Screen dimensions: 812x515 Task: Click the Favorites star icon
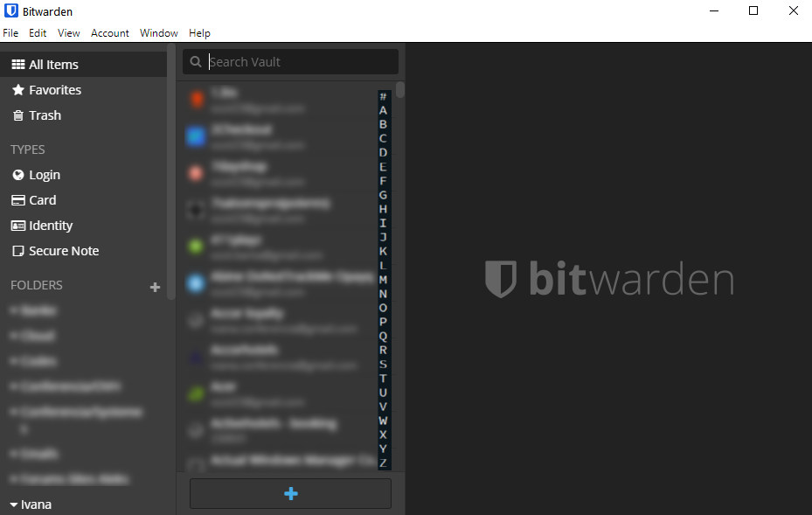point(18,90)
